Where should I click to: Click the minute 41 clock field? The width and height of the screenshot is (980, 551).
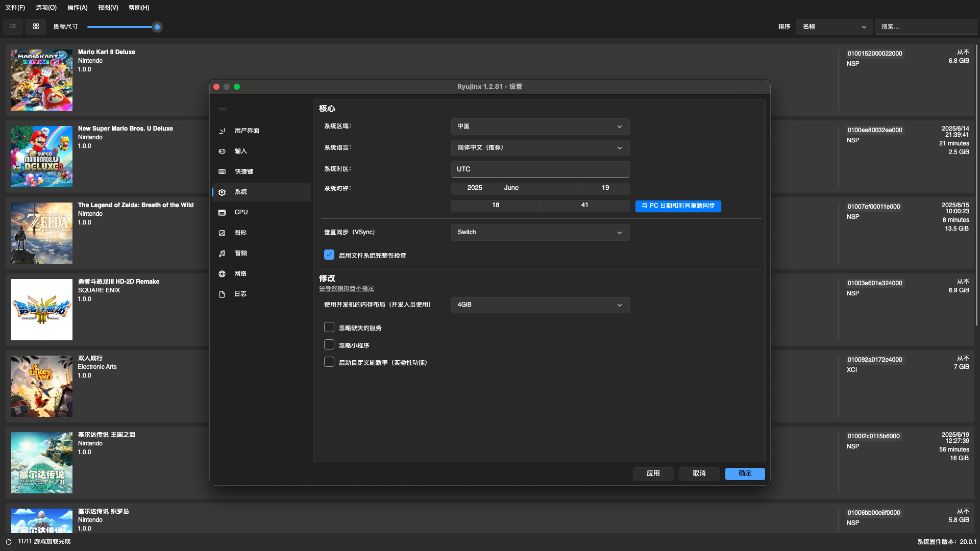click(x=585, y=206)
